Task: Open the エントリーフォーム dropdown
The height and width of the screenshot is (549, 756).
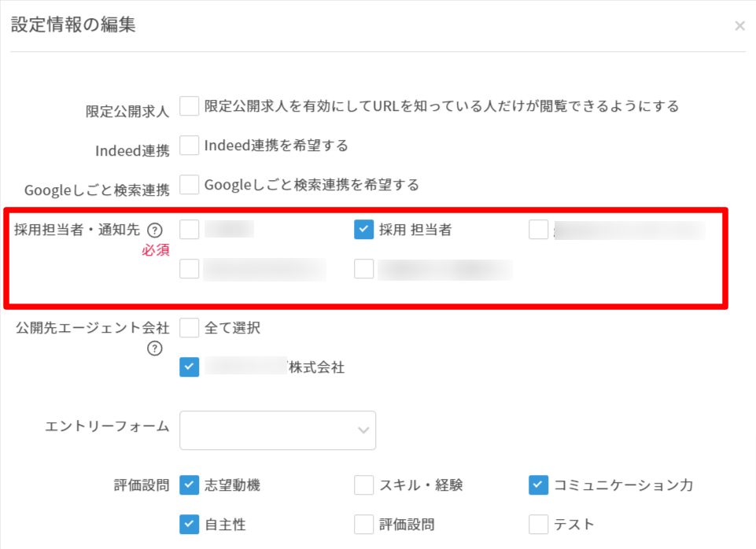Action: coord(278,430)
